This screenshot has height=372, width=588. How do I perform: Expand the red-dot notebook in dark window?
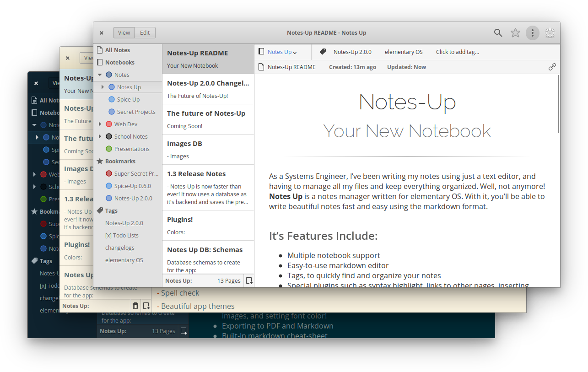[x=34, y=174]
